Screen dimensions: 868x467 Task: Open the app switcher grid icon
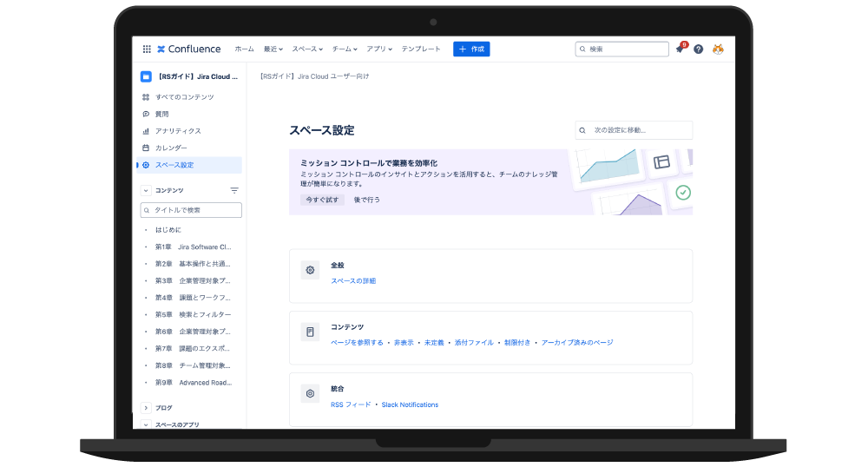pos(147,49)
